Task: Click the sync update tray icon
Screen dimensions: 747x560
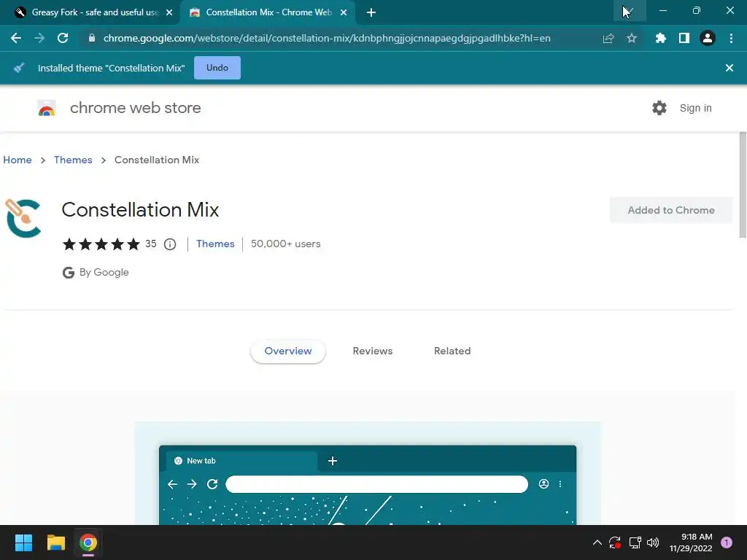Action: (615, 542)
